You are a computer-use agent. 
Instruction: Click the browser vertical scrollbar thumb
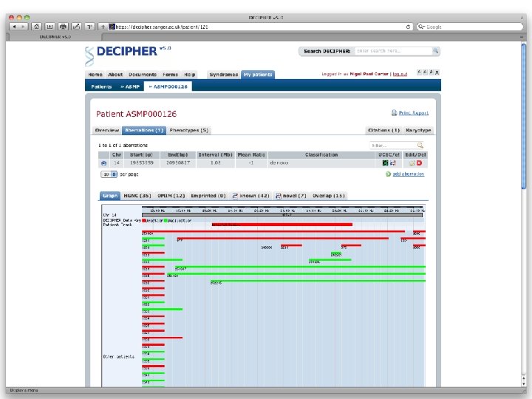pyautogui.click(x=524, y=115)
